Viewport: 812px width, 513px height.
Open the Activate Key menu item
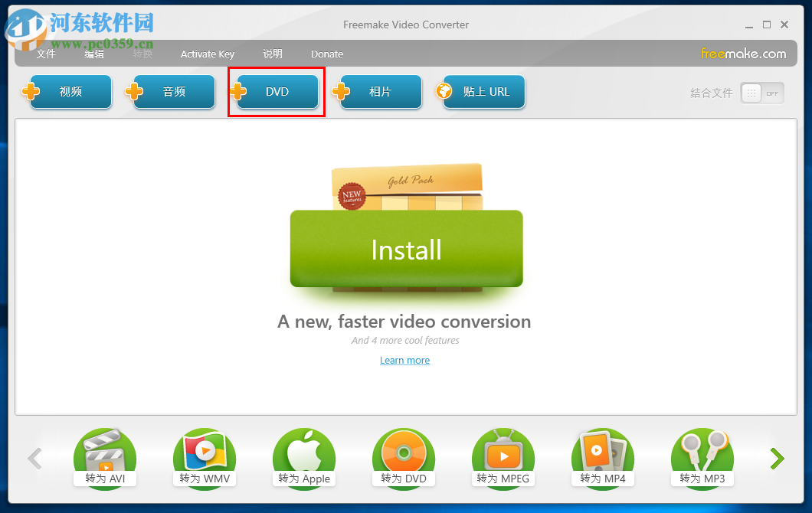[207, 54]
